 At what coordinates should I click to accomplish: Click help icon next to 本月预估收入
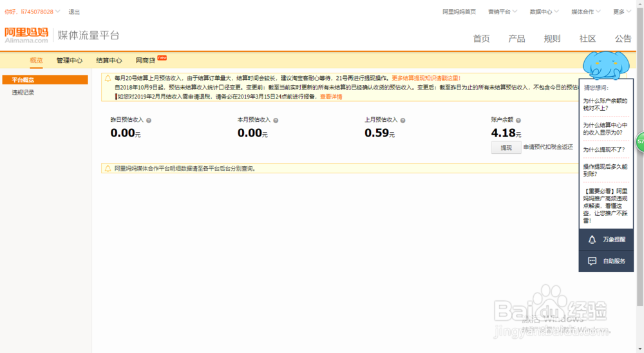276,120
